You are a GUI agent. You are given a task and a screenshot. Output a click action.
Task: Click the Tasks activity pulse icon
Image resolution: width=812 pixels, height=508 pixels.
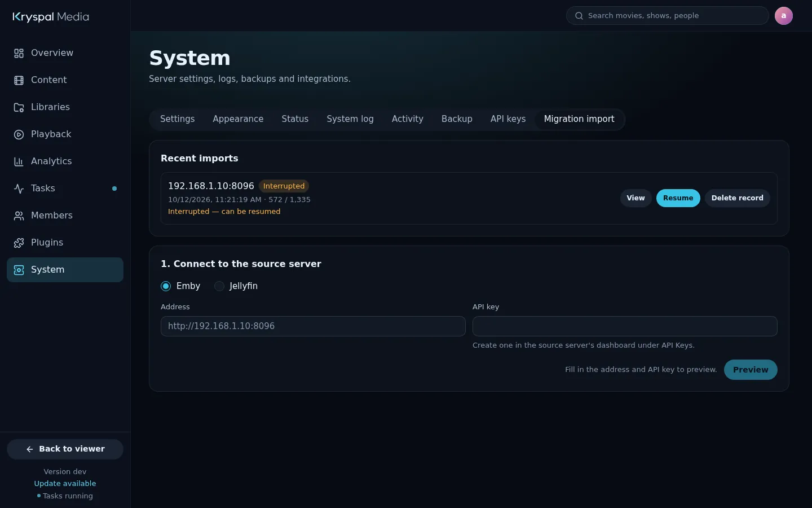tap(19, 189)
